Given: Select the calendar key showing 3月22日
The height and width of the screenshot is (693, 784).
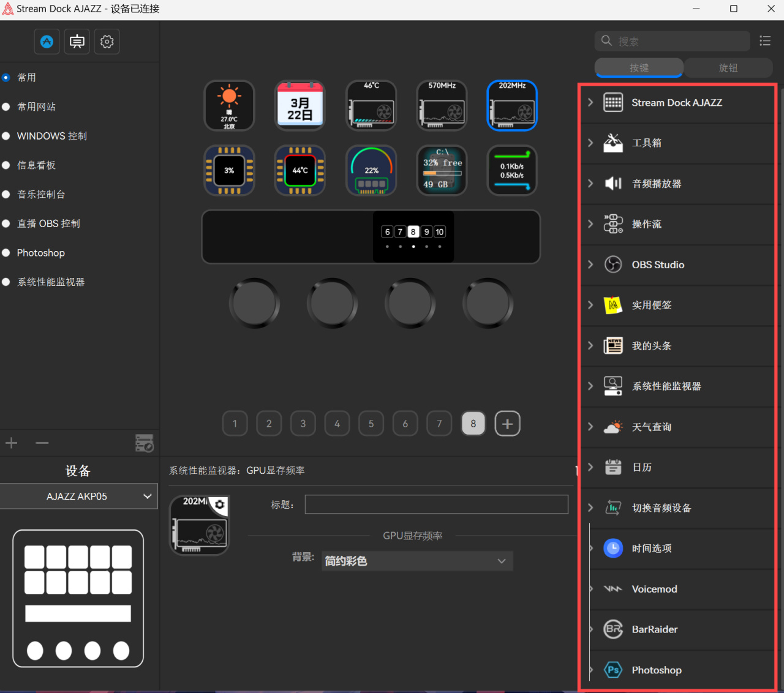Looking at the screenshot, I should 300,105.
